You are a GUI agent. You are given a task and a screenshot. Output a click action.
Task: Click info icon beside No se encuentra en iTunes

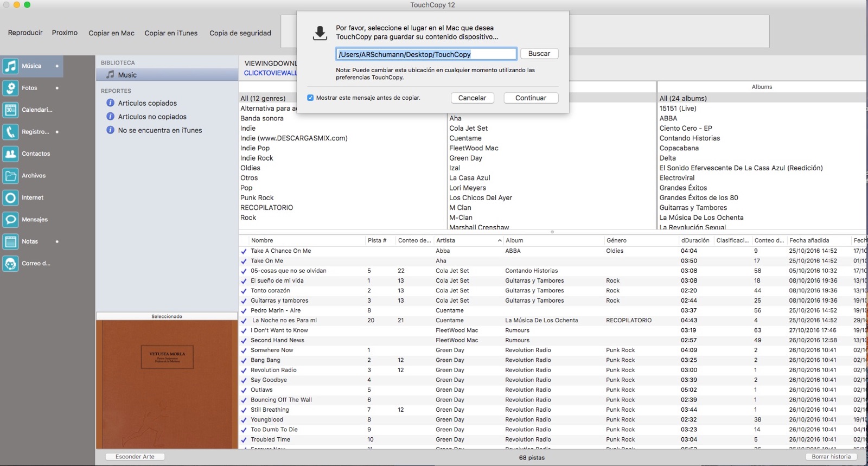110,130
